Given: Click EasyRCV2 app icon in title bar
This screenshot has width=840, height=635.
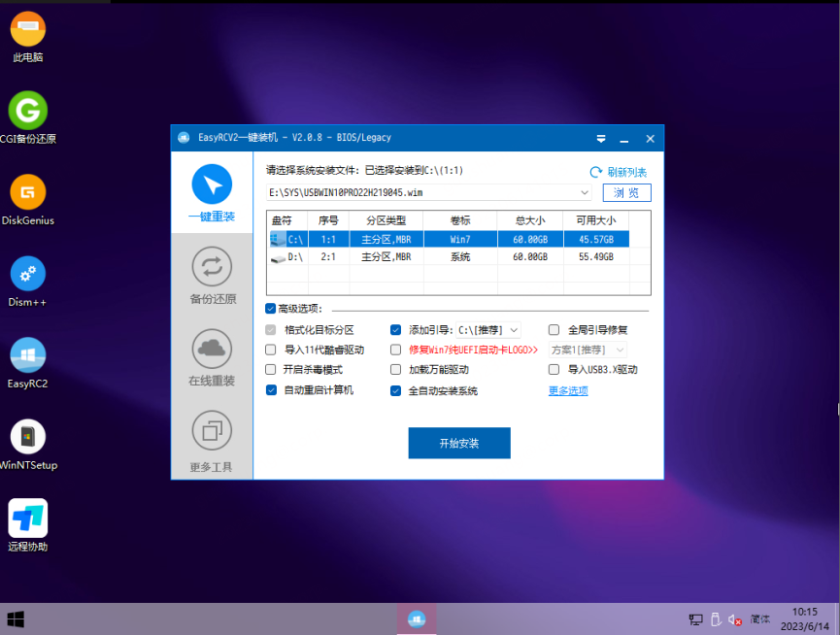Looking at the screenshot, I should tap(184, 138).
